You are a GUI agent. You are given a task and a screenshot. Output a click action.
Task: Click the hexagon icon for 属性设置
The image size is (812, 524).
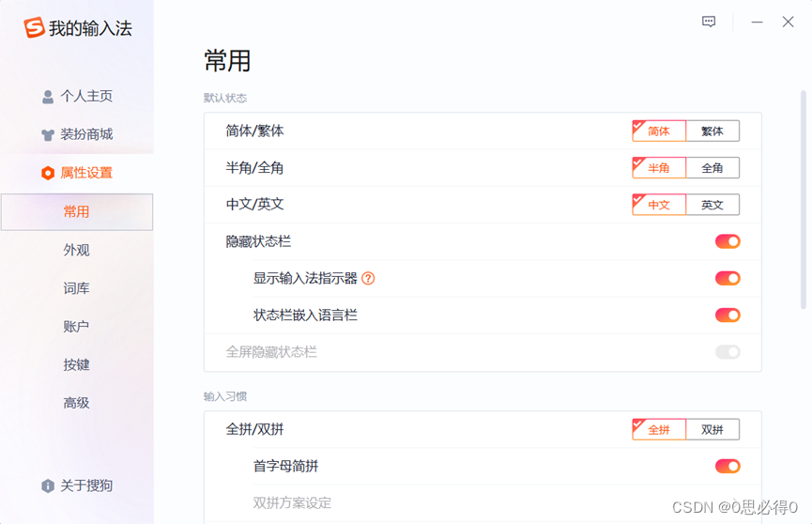tap(48, 173)
